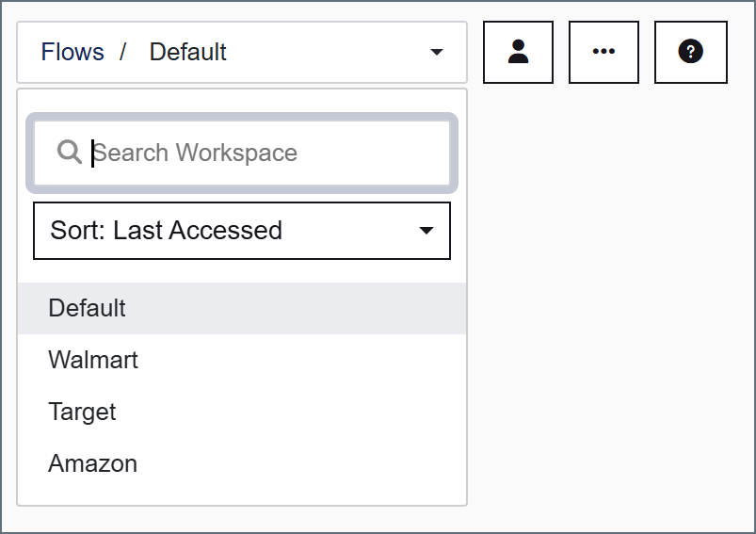Pick the Amazon workspace entry

tap(242, 463)
